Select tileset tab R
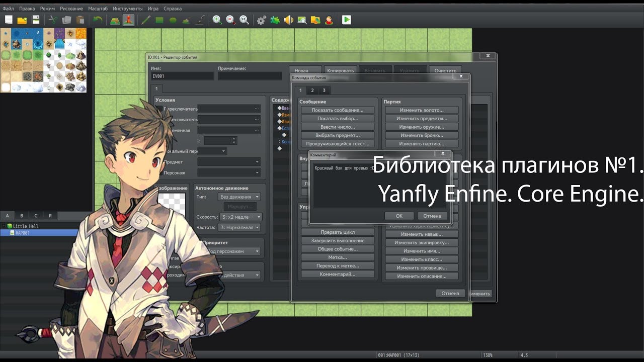644x362 pixels. 50,216
